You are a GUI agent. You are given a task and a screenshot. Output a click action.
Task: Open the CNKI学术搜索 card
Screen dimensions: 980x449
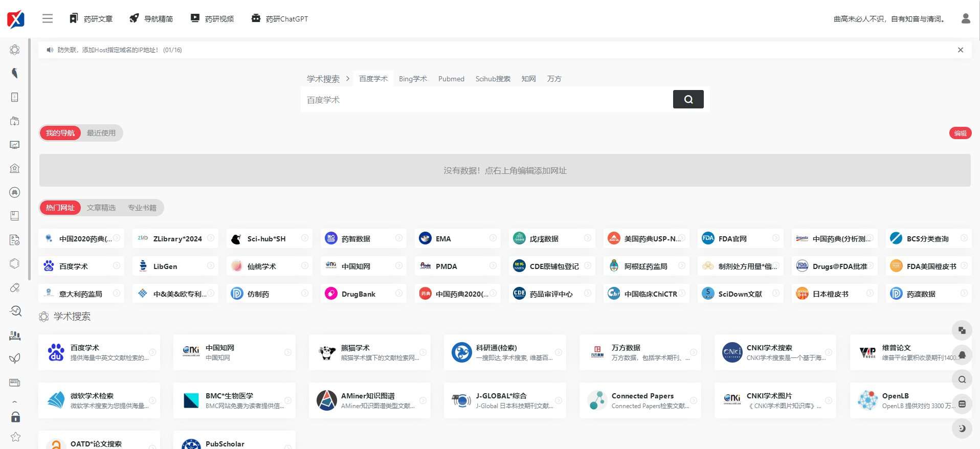tap(775, 352)
